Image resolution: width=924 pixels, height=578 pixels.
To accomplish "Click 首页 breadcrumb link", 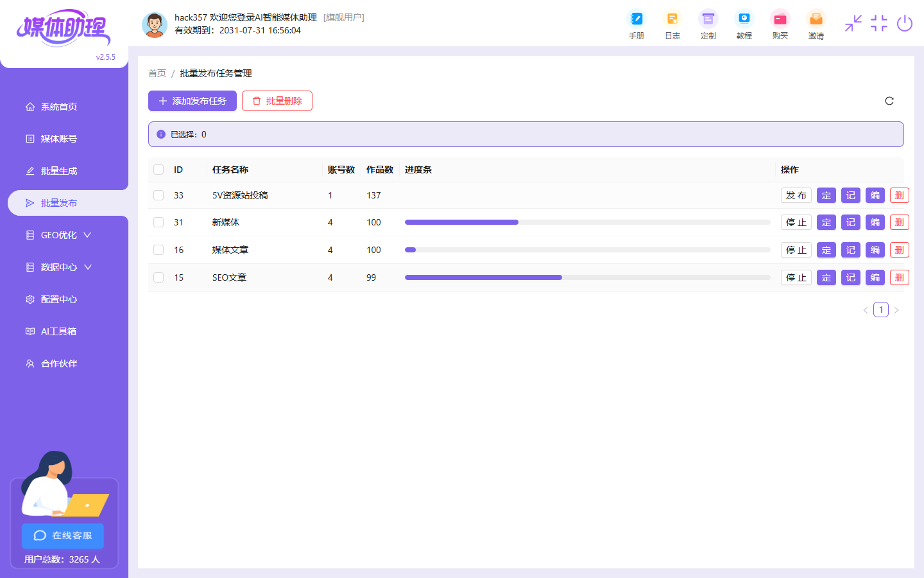I will pyautogui.click(x=157, y=73).
